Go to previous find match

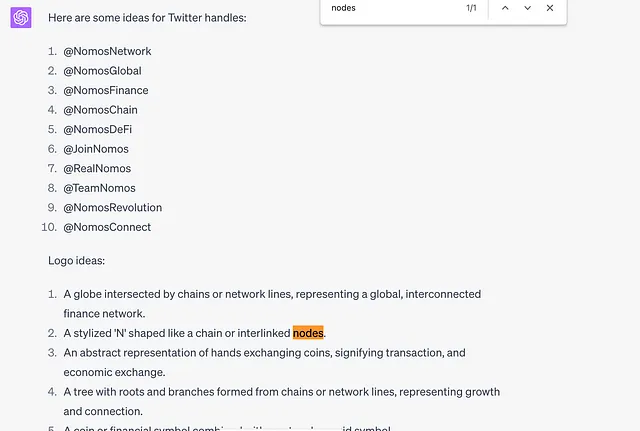coord(505,8)
